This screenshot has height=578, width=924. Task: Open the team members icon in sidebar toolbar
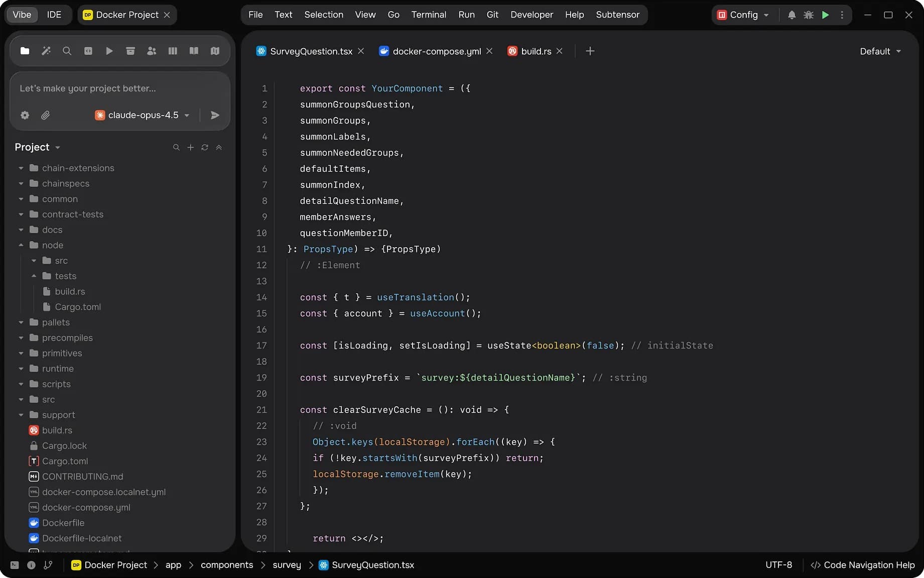pyautogui.click(x=152, y=51)
